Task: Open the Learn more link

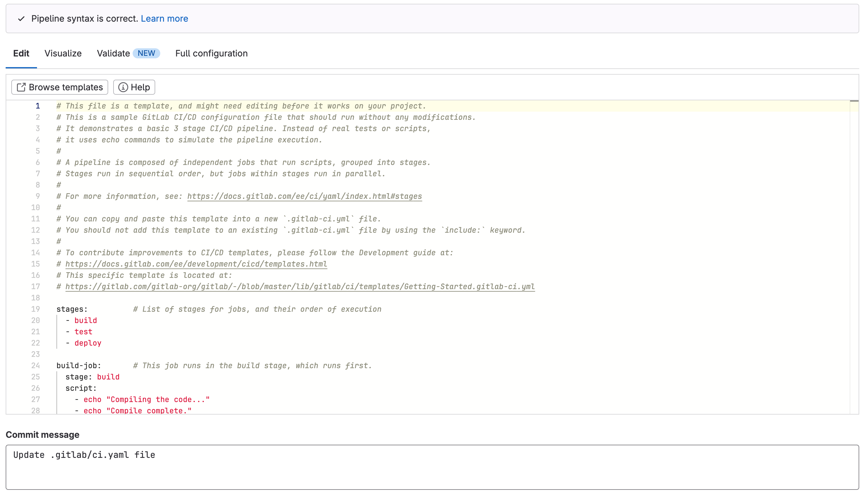Action: pyautogui.click(x=164, y=19)
